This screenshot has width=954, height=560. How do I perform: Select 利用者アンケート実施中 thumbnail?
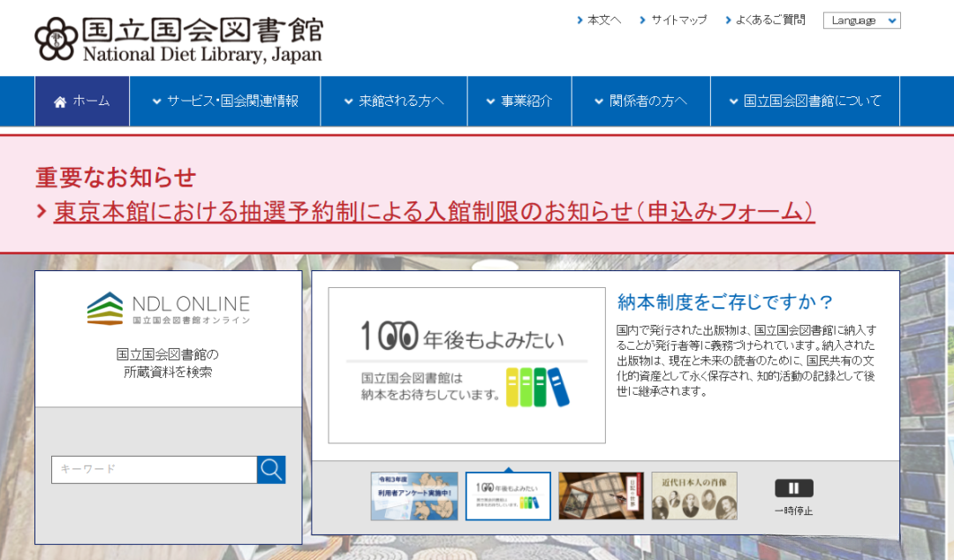coord(414,496)
